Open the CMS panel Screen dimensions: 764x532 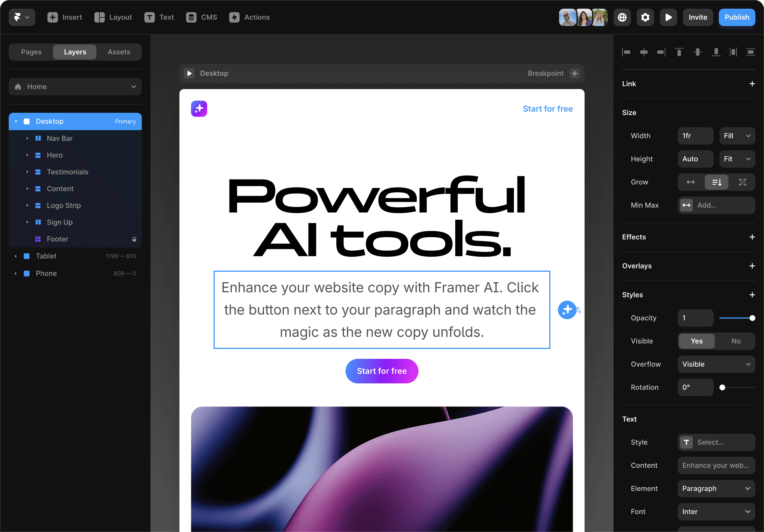click(201, 17)
